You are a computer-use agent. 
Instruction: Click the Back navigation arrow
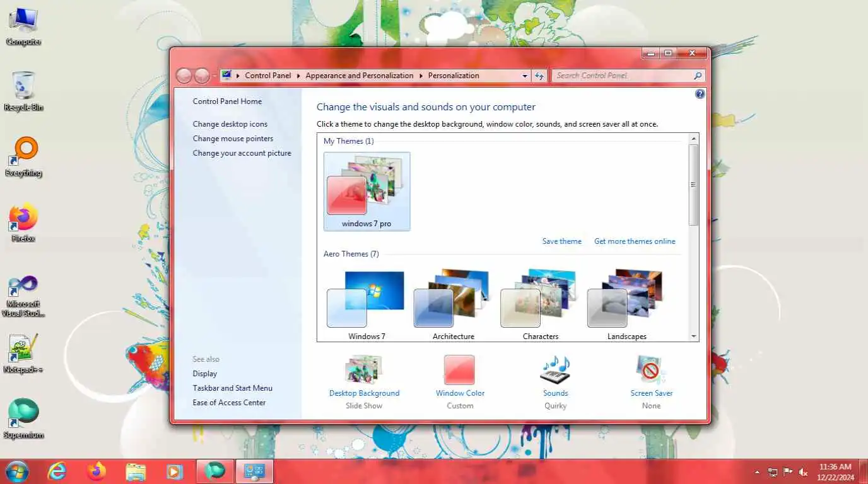coord(184,76)
